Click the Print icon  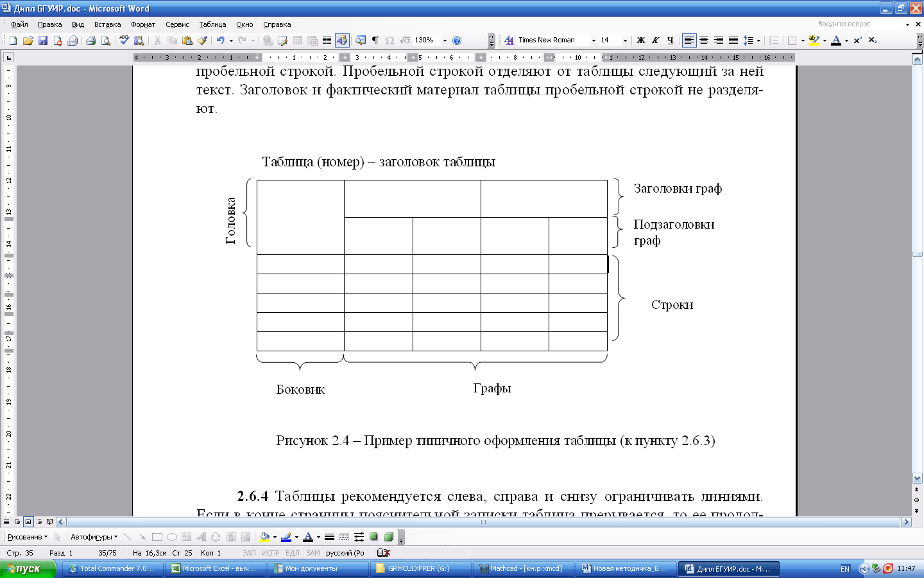coord(90,40)
